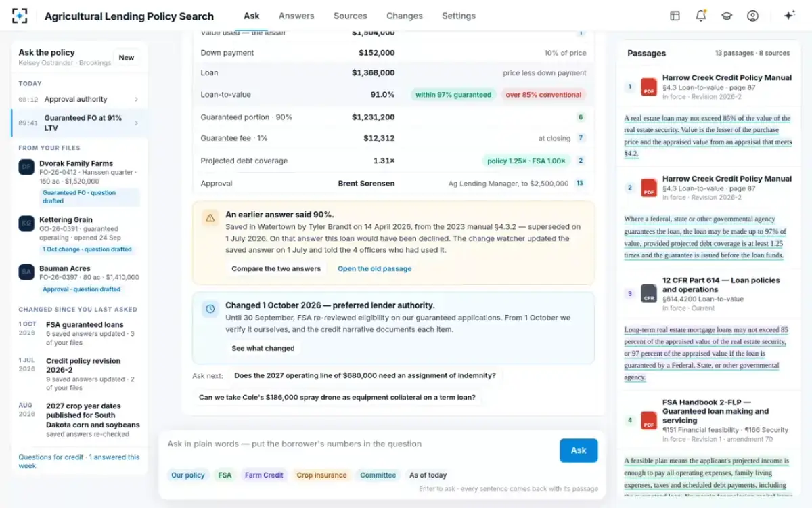This screenshot has height=508, width=812.
Task: Select the suggested question about Cole's spray drone
Action: (x=337, y=398)
